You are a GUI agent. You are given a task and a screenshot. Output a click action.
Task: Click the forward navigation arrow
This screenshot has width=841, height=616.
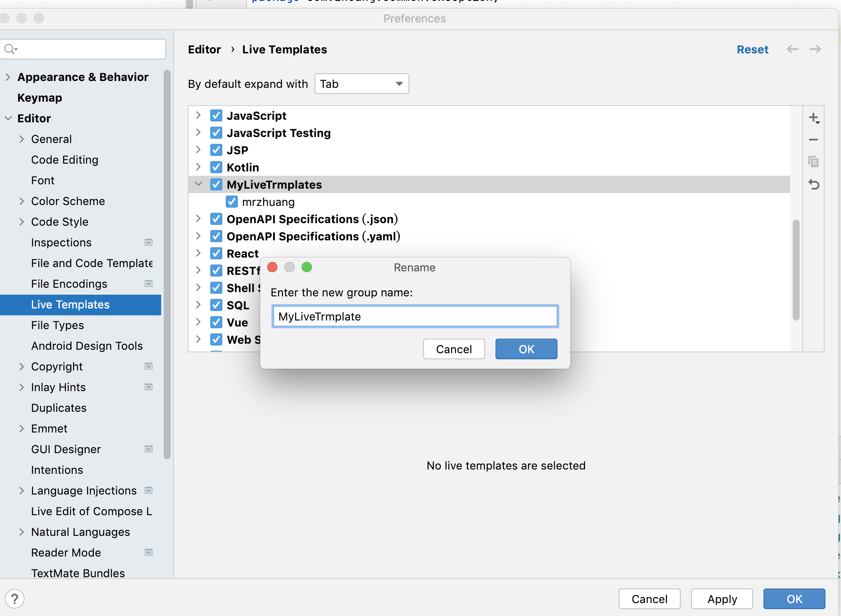815,50
